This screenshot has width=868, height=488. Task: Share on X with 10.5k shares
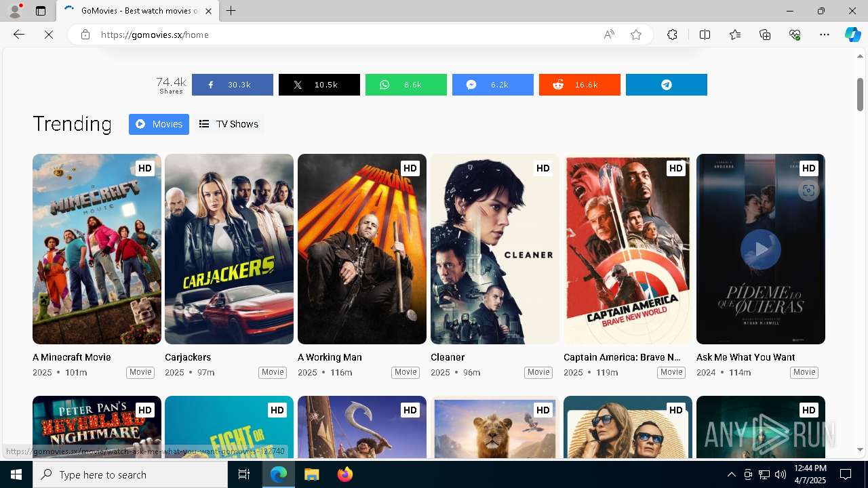[319, 85]
